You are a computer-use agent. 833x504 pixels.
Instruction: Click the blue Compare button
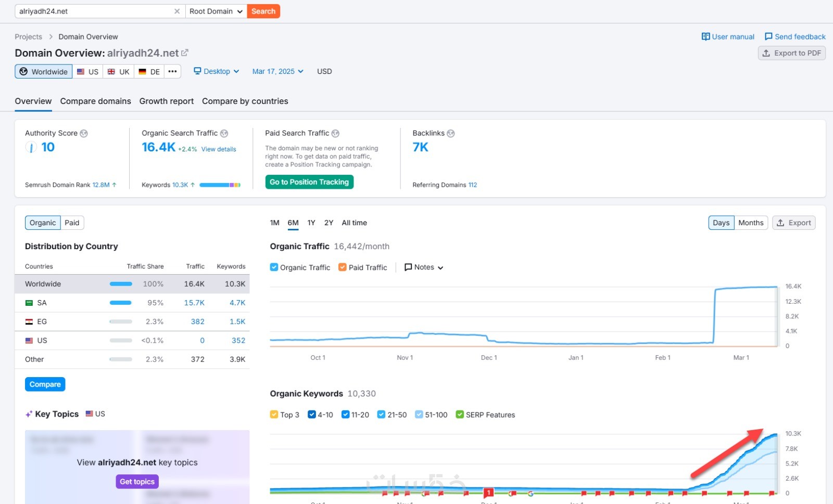(x=45, y=384)
